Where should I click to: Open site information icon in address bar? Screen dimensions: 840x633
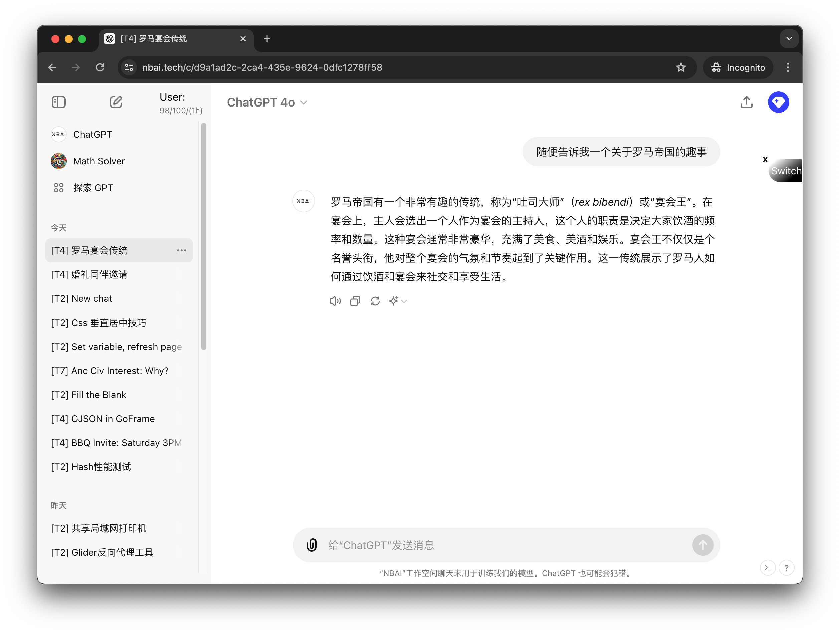(129, 67)
